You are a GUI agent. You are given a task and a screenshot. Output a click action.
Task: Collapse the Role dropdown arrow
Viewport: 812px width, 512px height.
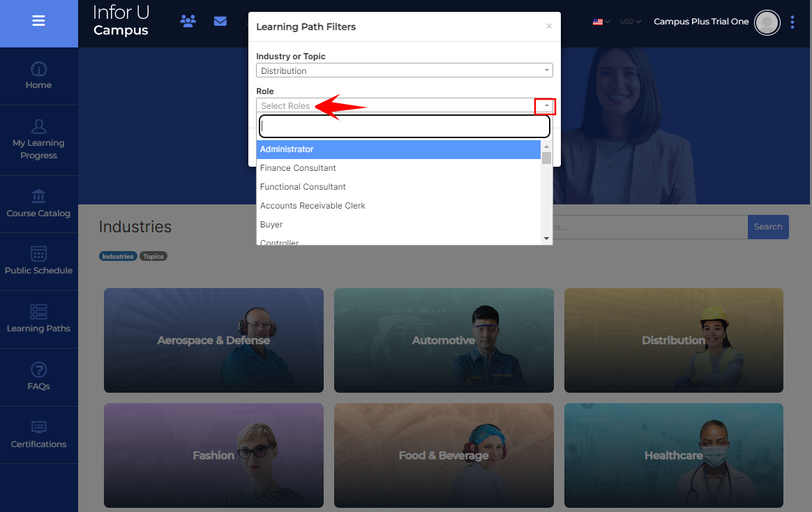546,106
